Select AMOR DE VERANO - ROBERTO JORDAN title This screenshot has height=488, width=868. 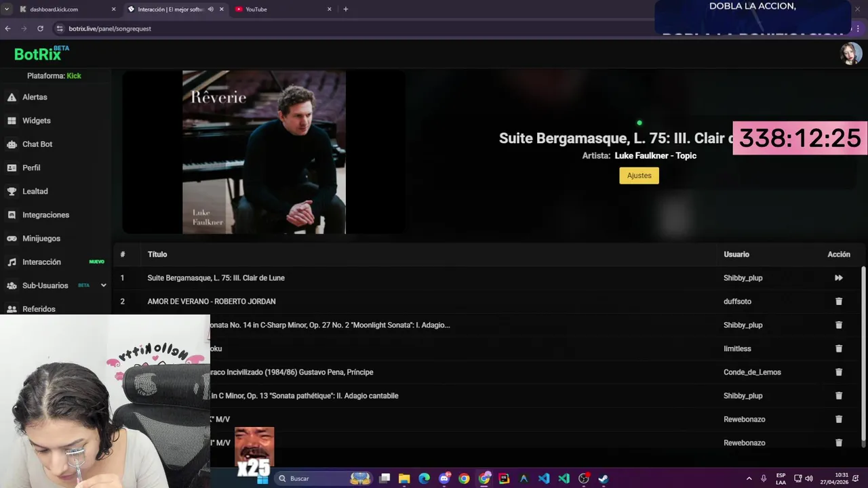(x=212, y=302)
